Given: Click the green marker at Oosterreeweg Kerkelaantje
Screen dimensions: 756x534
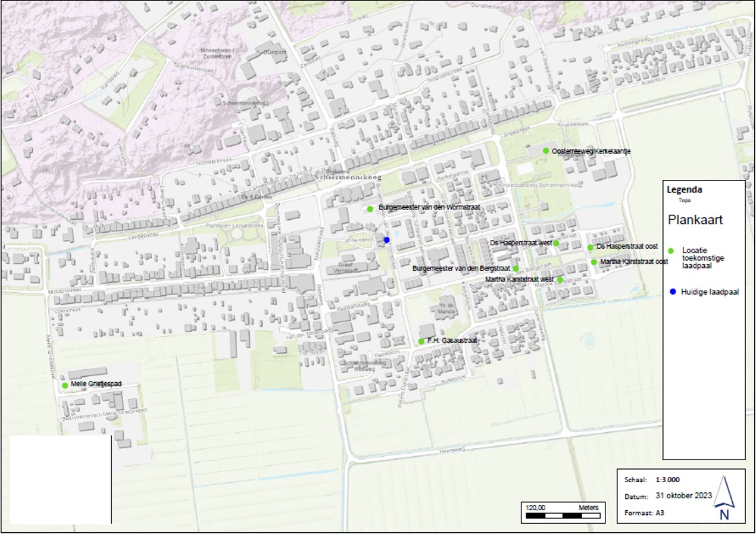Looking at the screenshot, I should [x=546, y=151].
